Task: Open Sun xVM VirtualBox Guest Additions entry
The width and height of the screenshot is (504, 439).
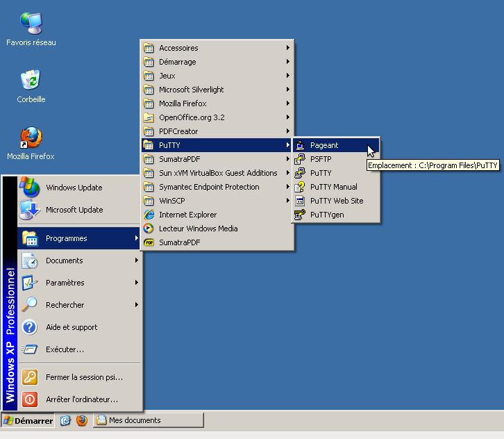Action: 217,173
